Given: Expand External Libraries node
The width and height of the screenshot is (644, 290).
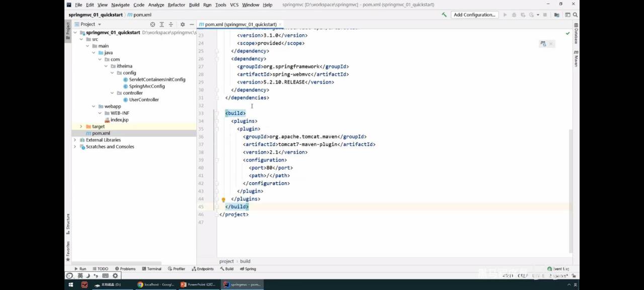Looking at the screenshot, I should point(75,140).
